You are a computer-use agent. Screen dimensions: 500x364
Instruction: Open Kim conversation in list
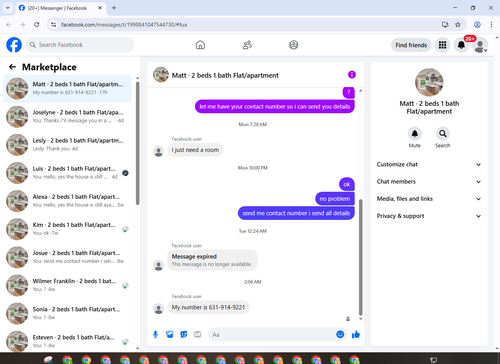tap(67, 229)
